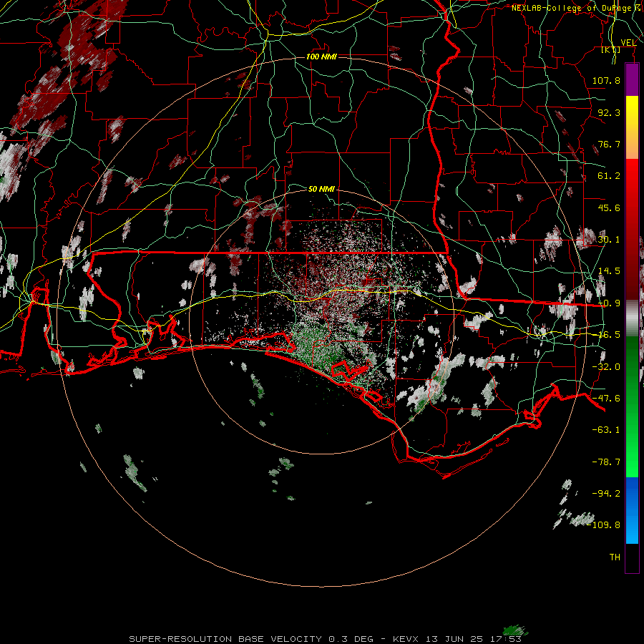Image resolution: width=644 pixels, height=644 pixels.
Task: Select the -63.1 scale value
Action: point(606,430)
